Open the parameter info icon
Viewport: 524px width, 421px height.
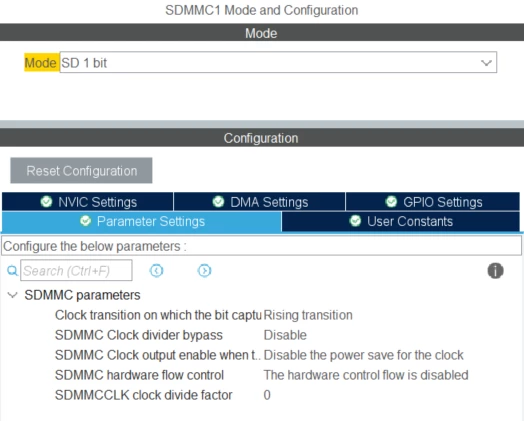point(495,270)
